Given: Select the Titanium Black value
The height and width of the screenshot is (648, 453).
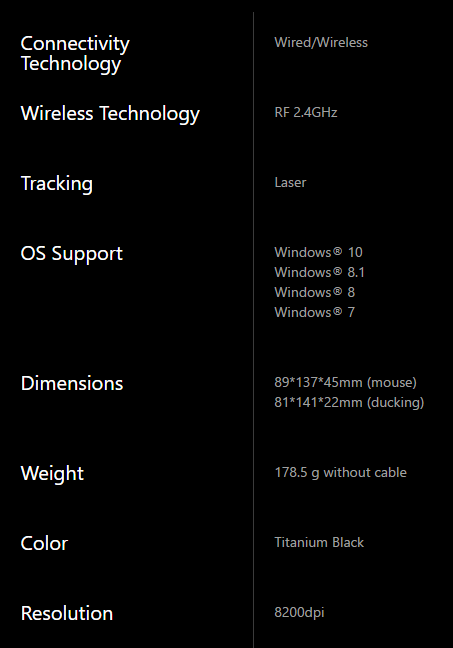Looking at the screenshot, I should point(319,542).
